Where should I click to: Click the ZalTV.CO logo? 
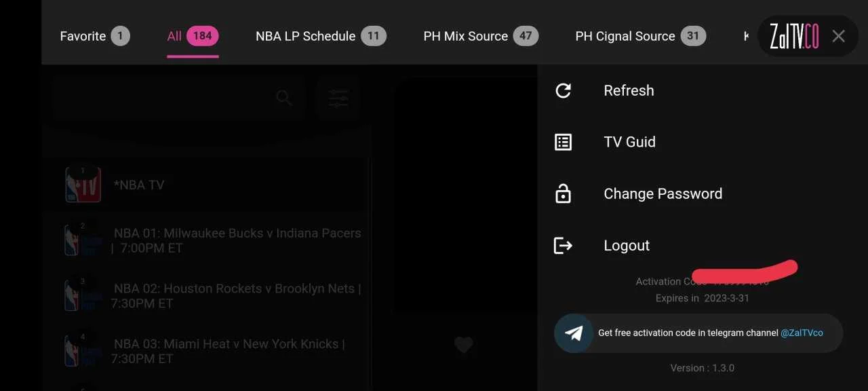click(x=793, y=37)
